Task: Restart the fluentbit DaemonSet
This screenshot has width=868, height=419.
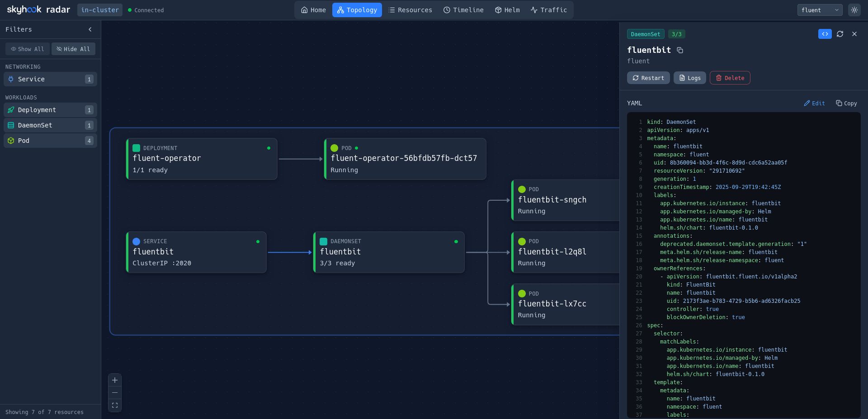Action: tap(648, 78)
